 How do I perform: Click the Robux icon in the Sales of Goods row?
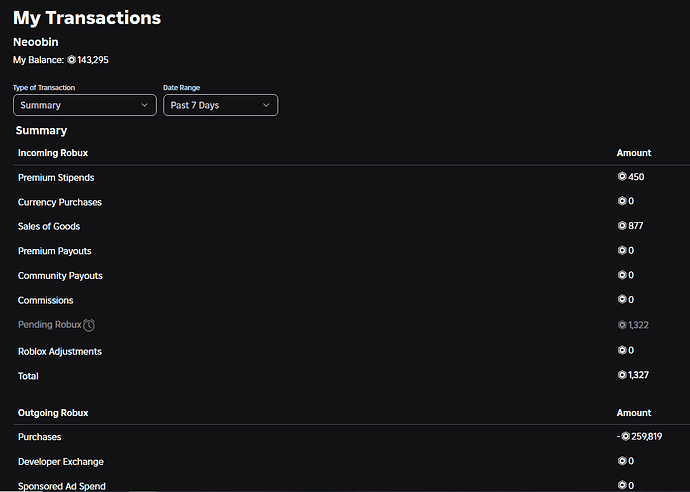pos(622,226)
